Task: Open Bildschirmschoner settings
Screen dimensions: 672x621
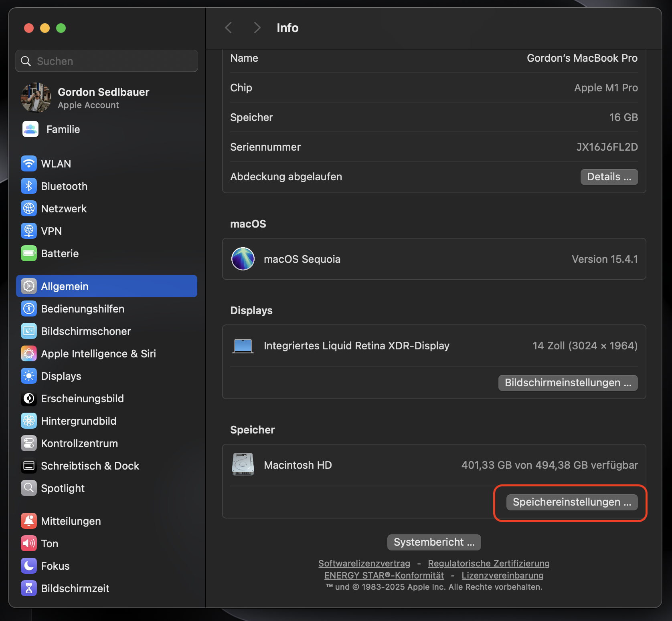Action: tap(85, 331)
